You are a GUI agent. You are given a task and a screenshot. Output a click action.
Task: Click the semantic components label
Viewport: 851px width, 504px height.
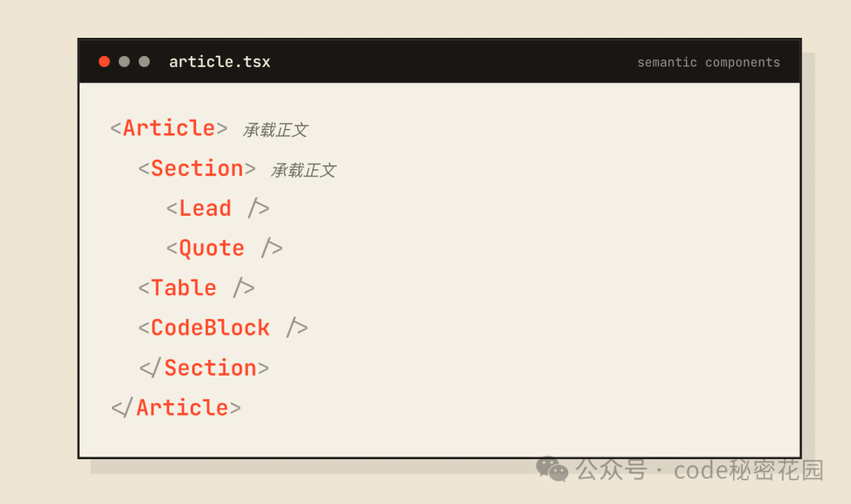[708, 62]
